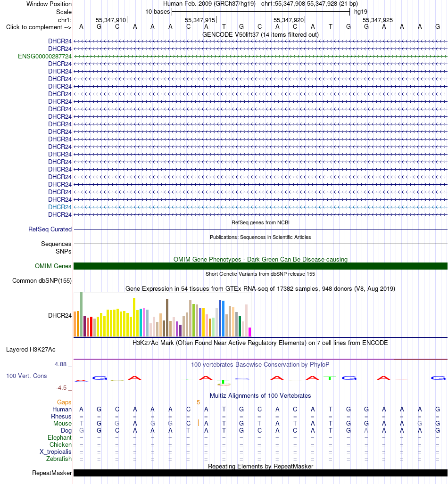Click the 100 Vert. Cons label

point(26,376)
